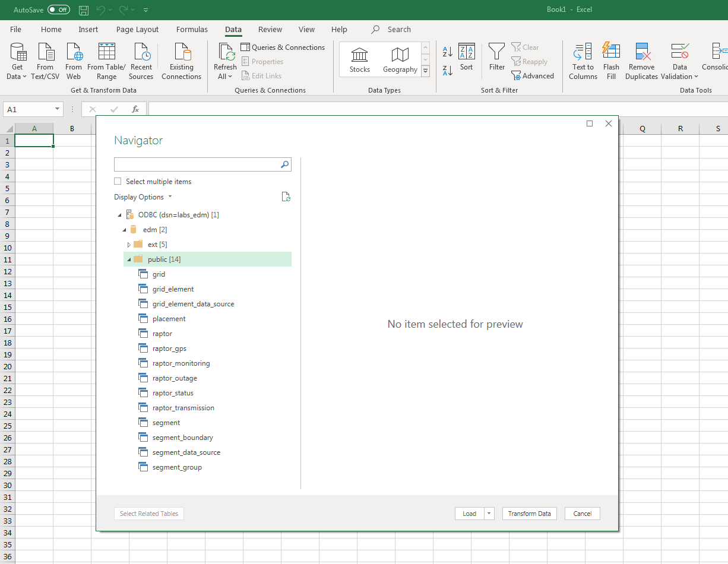Expand the Data Types gallery
The image size is (728, 564).
(x=425, y=71)
